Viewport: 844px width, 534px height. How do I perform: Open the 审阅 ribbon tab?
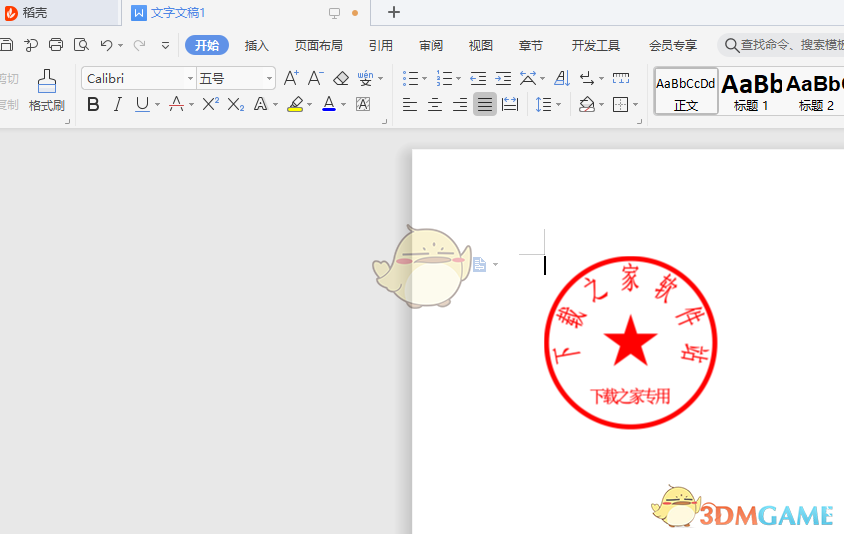pyautogui.click(x=431, y=46)
